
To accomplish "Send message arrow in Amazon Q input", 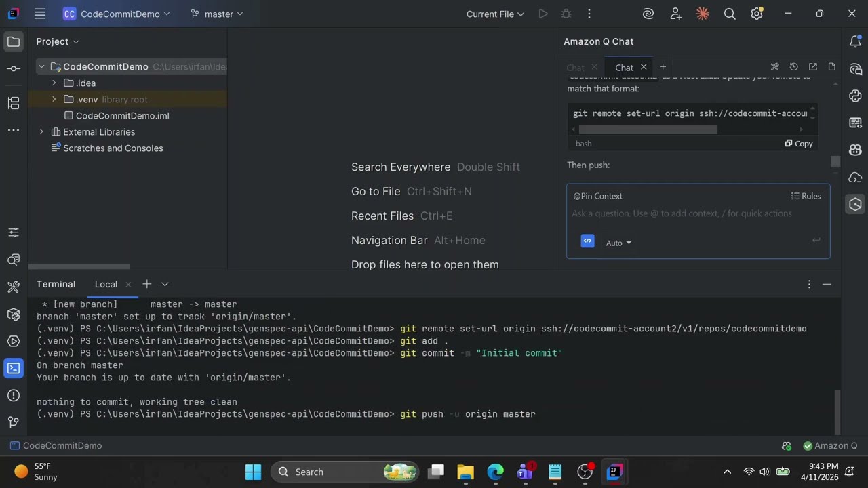I will coord(816,240).
